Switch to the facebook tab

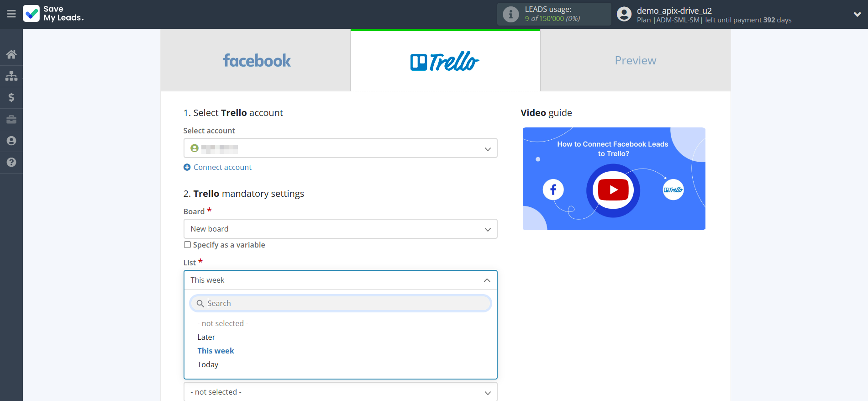point(256,60)
